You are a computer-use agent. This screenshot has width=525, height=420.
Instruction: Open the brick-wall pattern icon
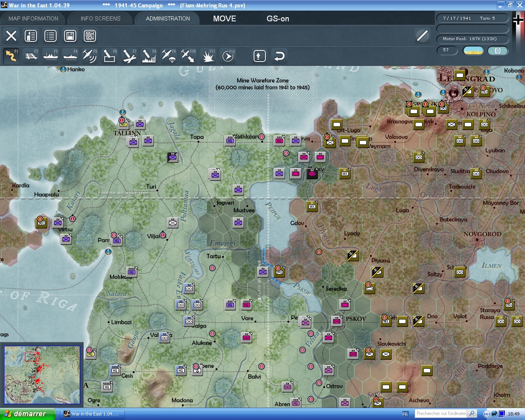pyautogui.click(x=90, y=36)
